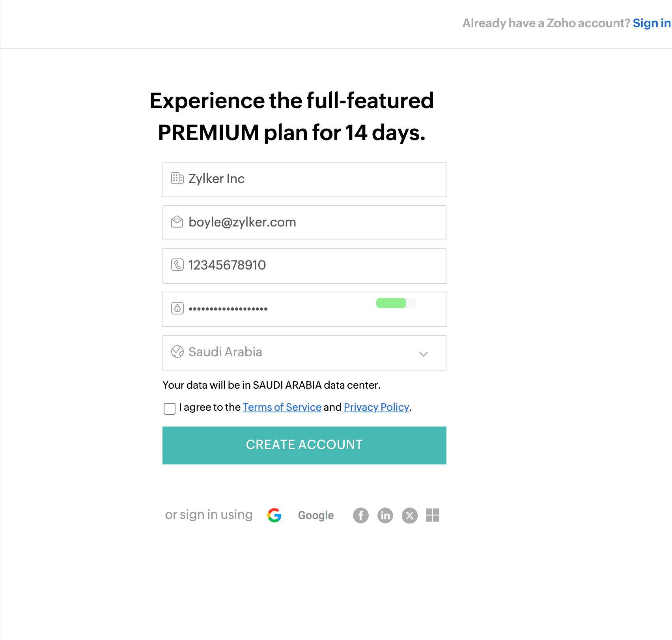Sign in using X (Twitter) icon

click(410, 515)
